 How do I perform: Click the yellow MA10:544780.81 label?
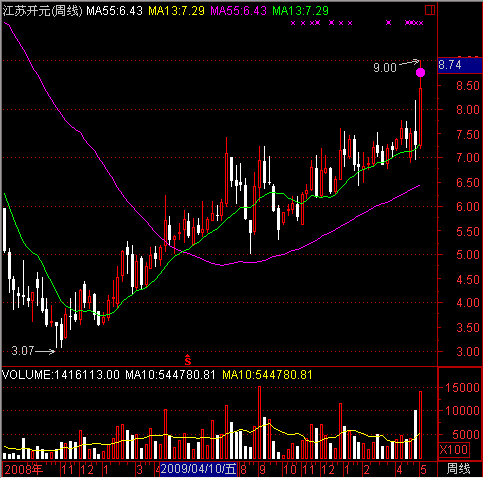[x=267, y=375]
